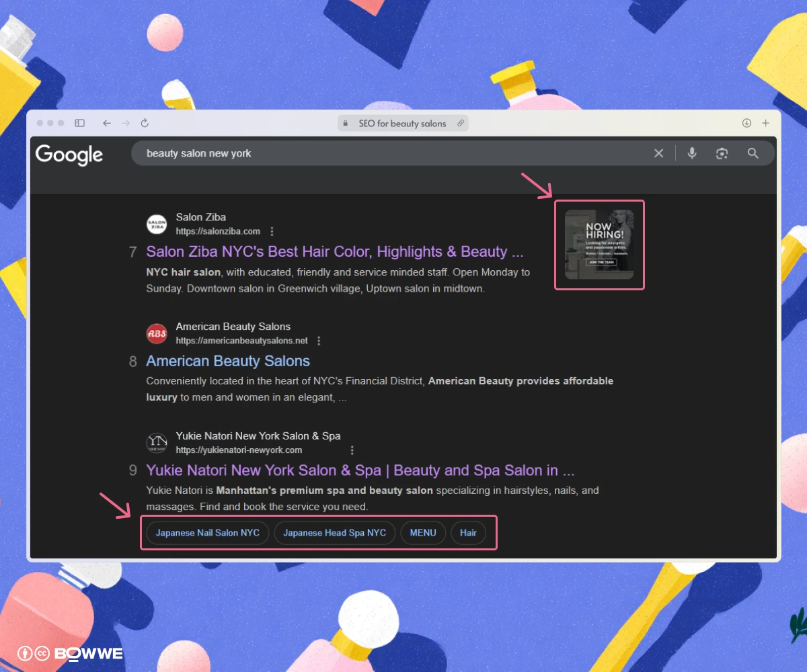Click the American Beauty Salons site name above URL

[x=233, y=327]
